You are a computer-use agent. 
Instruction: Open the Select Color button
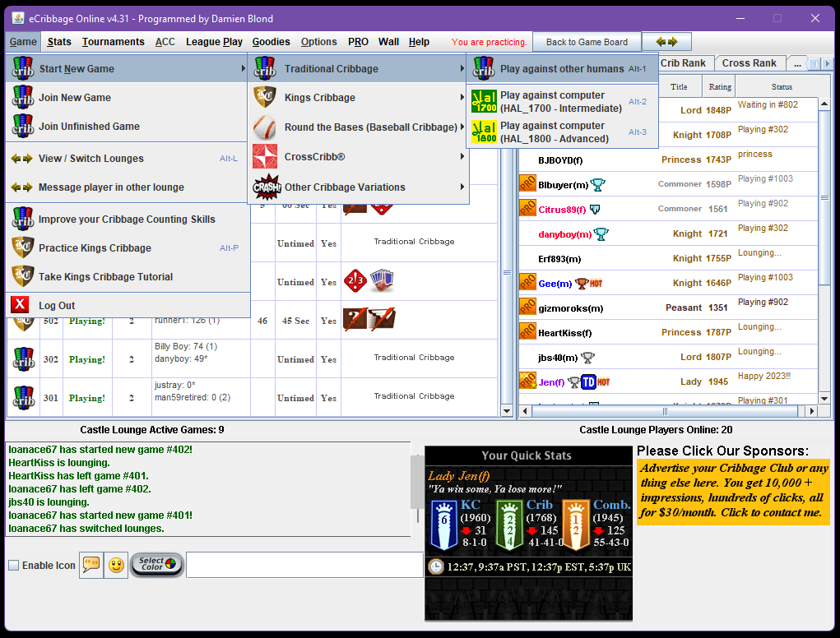[156, 565]
